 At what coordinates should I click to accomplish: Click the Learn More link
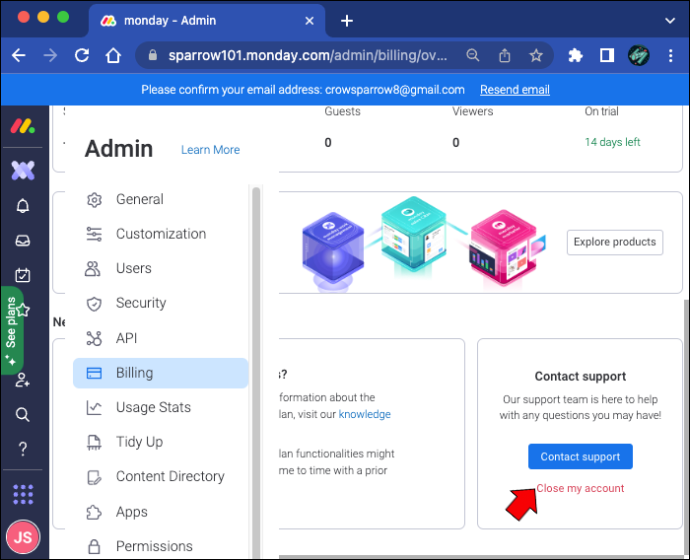pyautogui.click(x=210, y=150)
